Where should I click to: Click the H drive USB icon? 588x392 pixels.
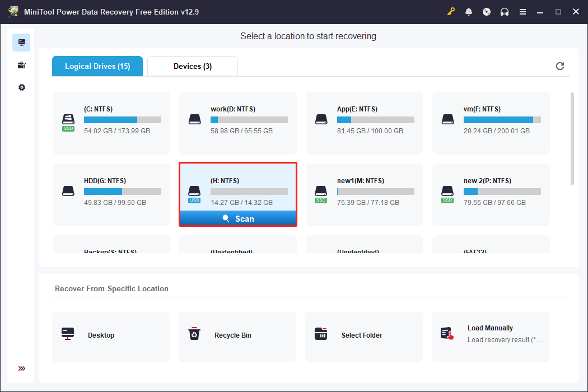tap(195, 194)
